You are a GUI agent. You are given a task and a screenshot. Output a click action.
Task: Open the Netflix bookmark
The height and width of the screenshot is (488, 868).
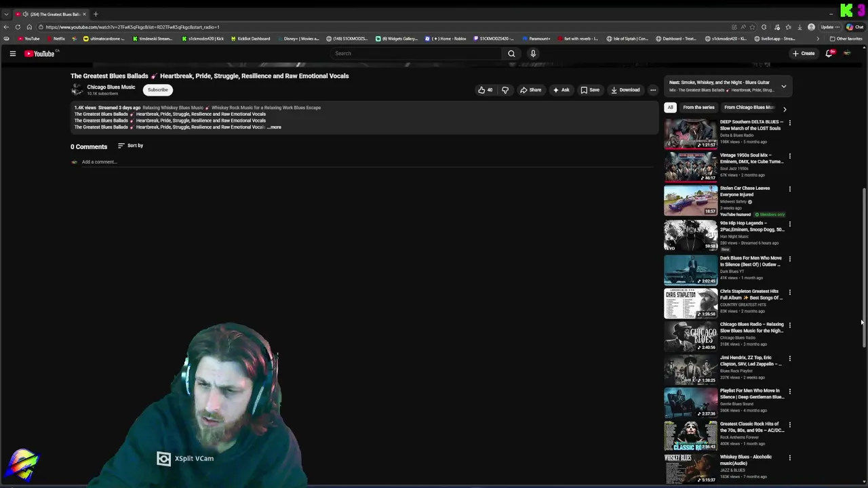tap(56, 39)
